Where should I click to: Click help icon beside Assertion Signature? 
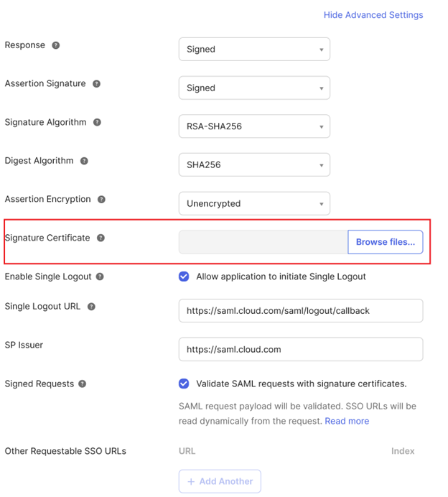[96, 84]
